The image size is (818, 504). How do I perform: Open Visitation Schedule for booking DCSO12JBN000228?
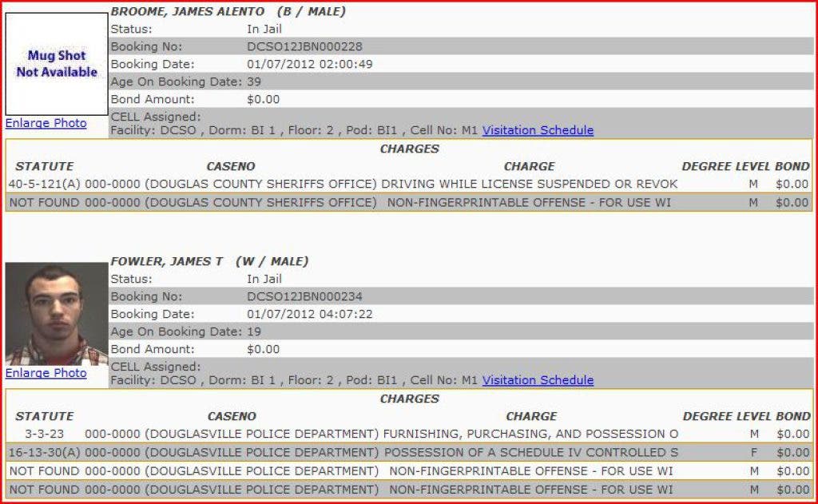tap(538, 130)
